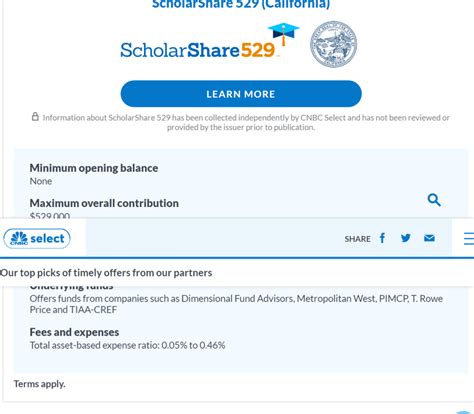Viewport: 474px width, 414px height.
Task: Click the Terms apply link
Action: click(x=39, y=384)
